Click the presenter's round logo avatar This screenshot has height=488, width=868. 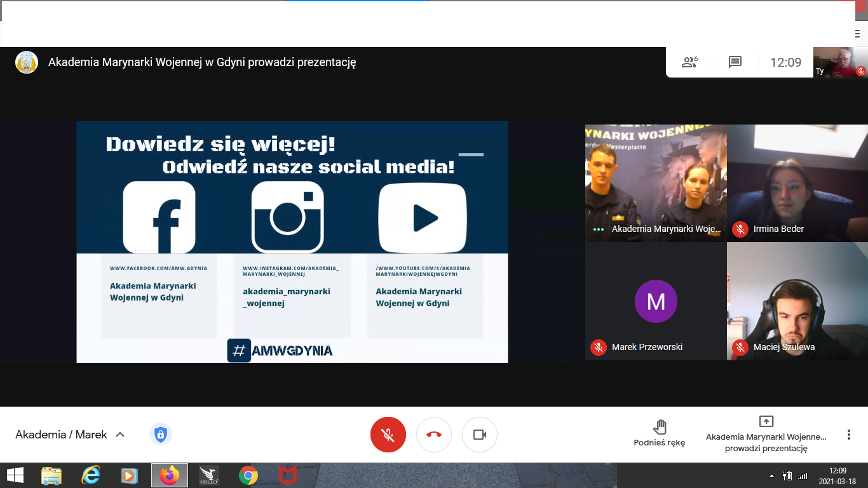(x=27, y=62)
